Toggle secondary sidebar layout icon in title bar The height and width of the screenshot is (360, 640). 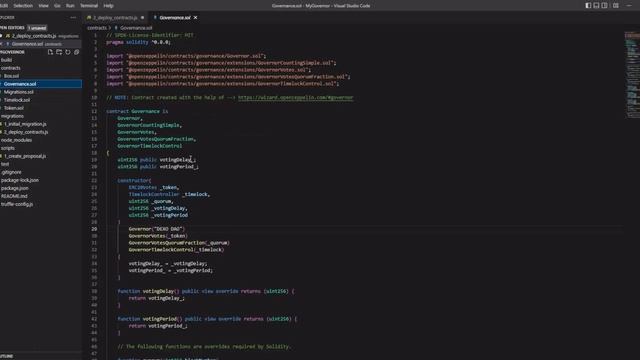coord(604,6)
